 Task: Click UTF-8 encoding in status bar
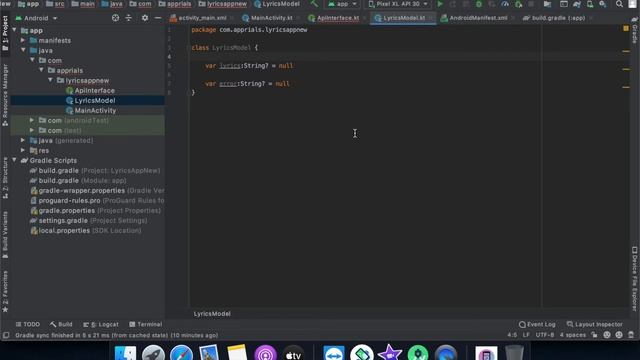point(545,335)
